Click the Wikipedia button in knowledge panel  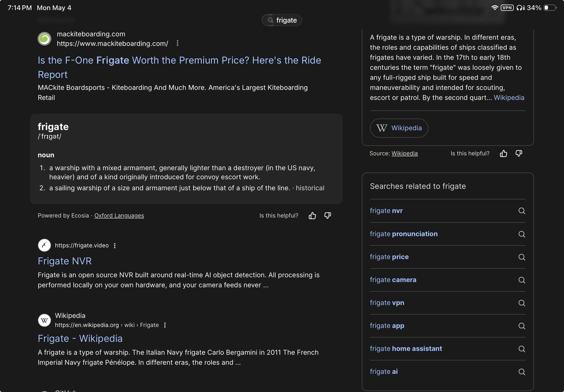399,128
